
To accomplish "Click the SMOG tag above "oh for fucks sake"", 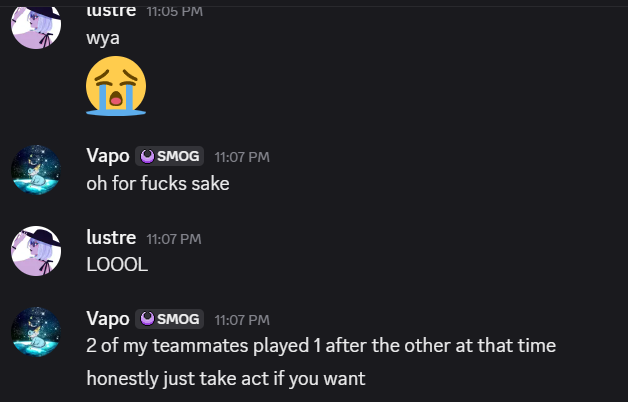I will click(x=169, y=156).
